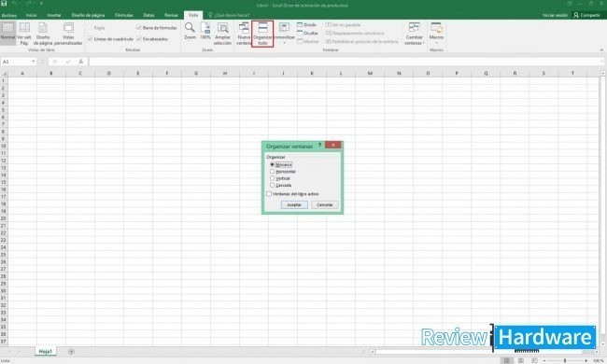This screenshot has height=364, width=607.
Task: Toggle the Barra de fórmulas checkbox
Action: 138,28
